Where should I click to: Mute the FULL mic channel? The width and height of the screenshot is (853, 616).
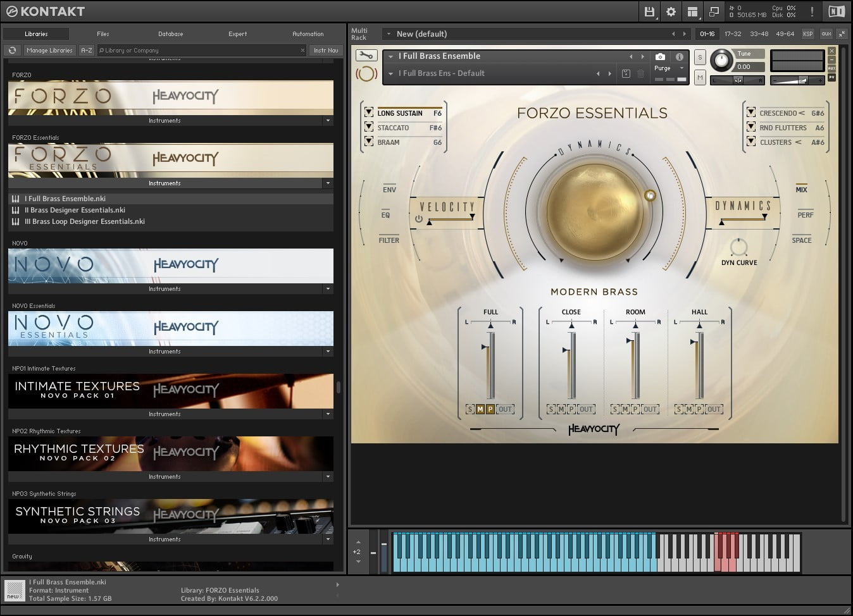[480, 409]
